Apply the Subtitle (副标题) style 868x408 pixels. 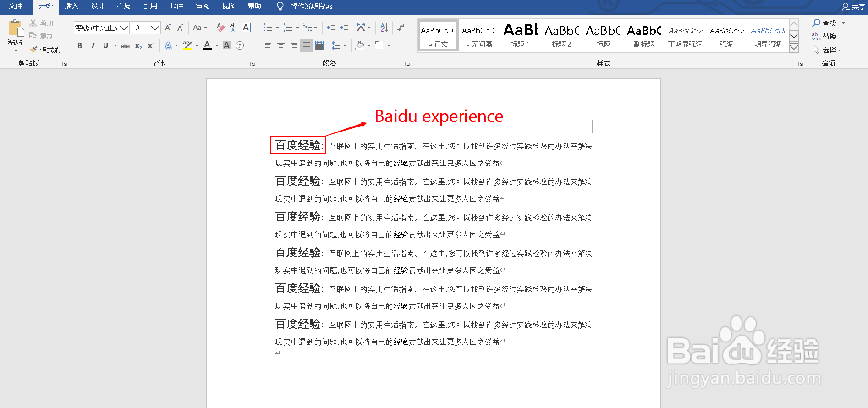(x=644, y=35)
